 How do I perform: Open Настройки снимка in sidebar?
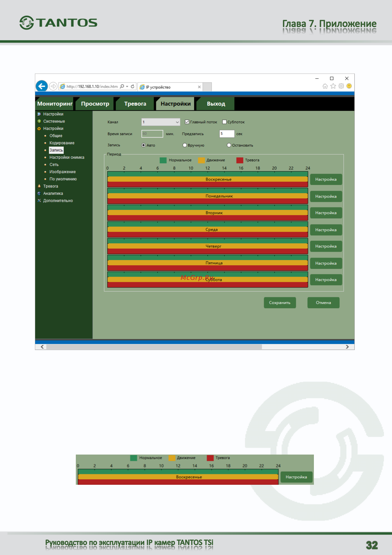67,157
